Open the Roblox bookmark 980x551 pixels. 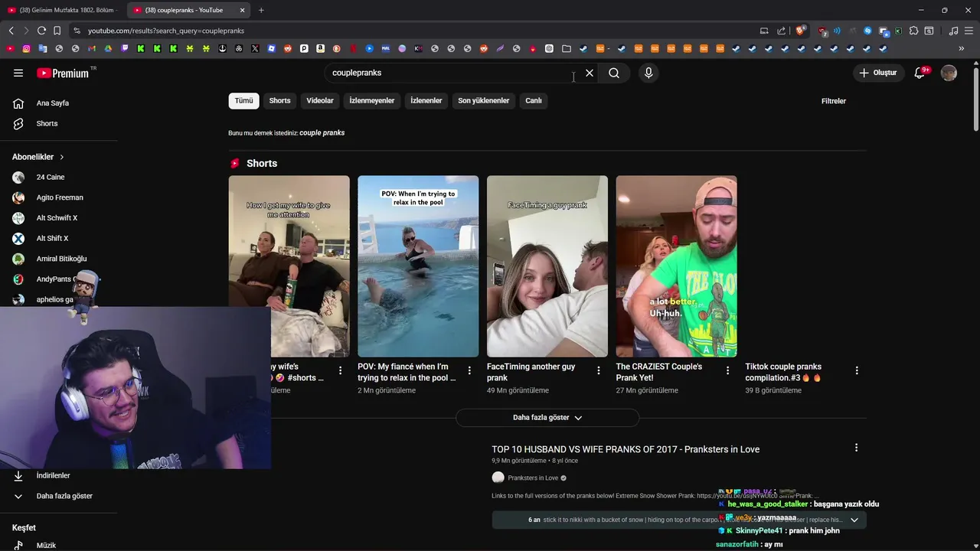[272, 48]
